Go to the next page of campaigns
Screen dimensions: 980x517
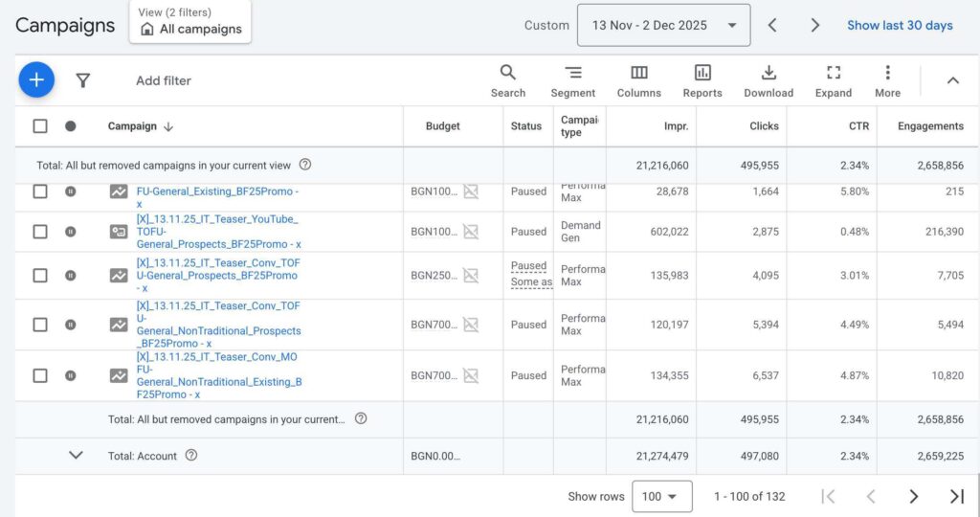pos(913,496)
